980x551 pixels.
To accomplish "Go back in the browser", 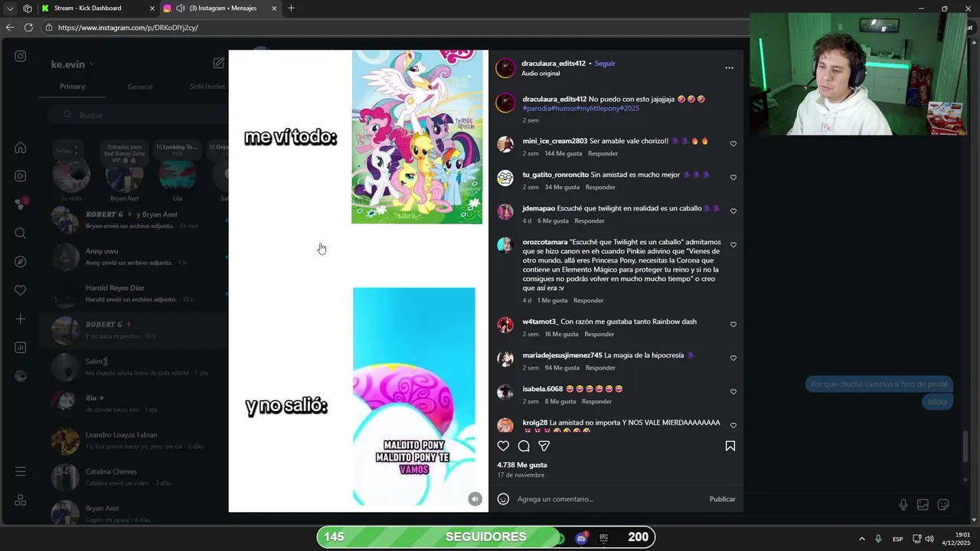I will tap(10, 28).
